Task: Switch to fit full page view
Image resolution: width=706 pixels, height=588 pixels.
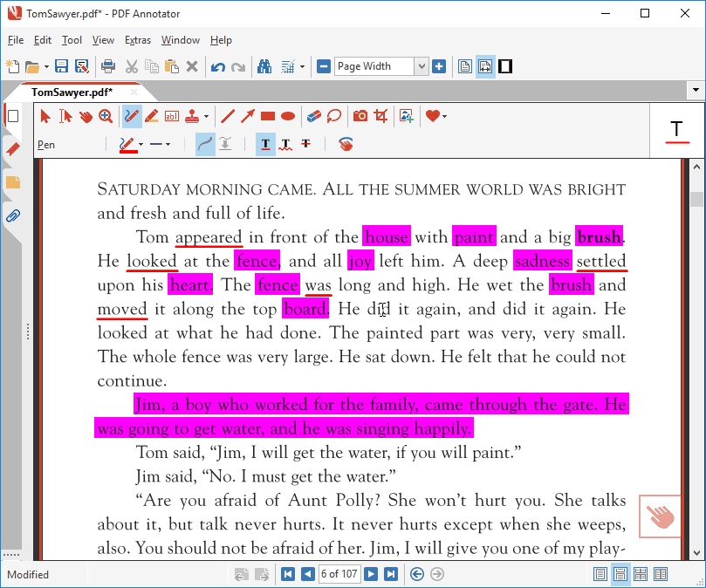Action: point(465,66)
